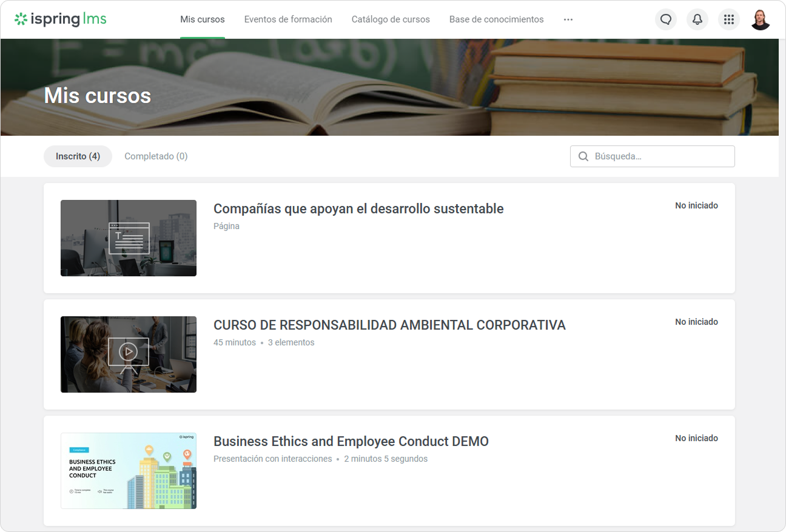Image resolution: width=786 pixels, height=532 pixels.
Task: Open Business Ethics and Employee Conduct DEMO
Action: tap(351, 442)
